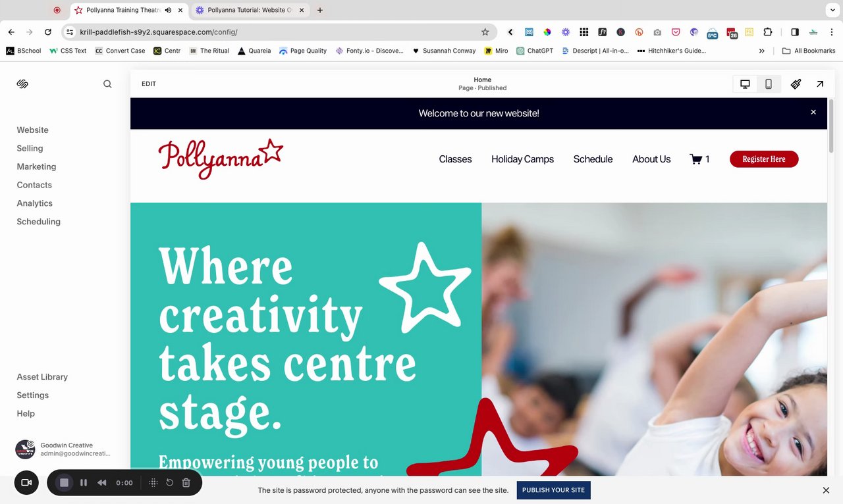This screenshot has width=843, height=504.
Task: Expand hidden bookmarks chevron
Action: pyautogui.click(x=762, y=51)
